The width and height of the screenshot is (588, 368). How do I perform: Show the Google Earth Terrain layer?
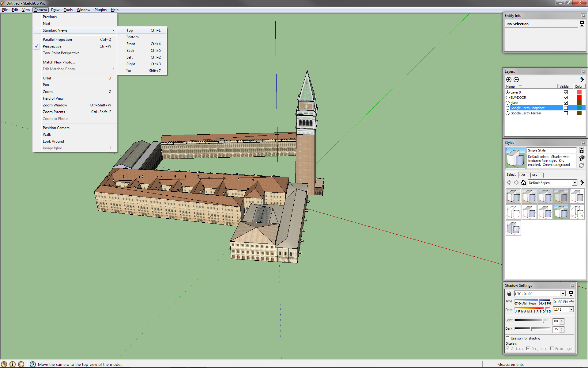click(x=566, y=113)
